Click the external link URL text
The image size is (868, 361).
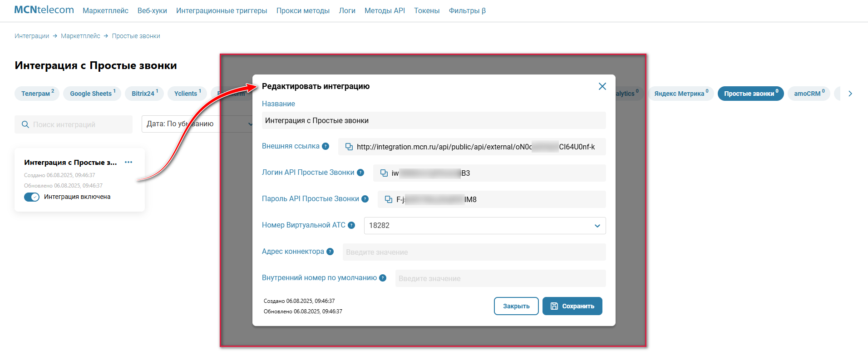[x=476, y=147]
